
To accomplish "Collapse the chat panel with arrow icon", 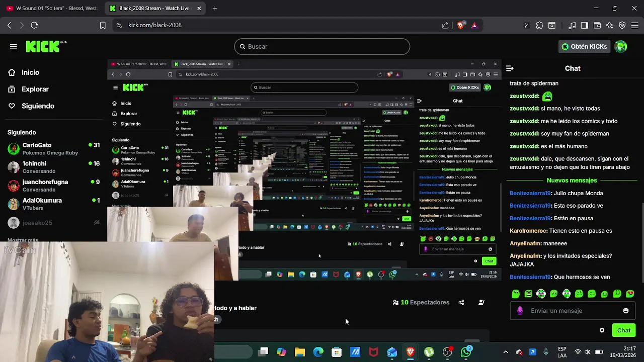I will 510,68.
